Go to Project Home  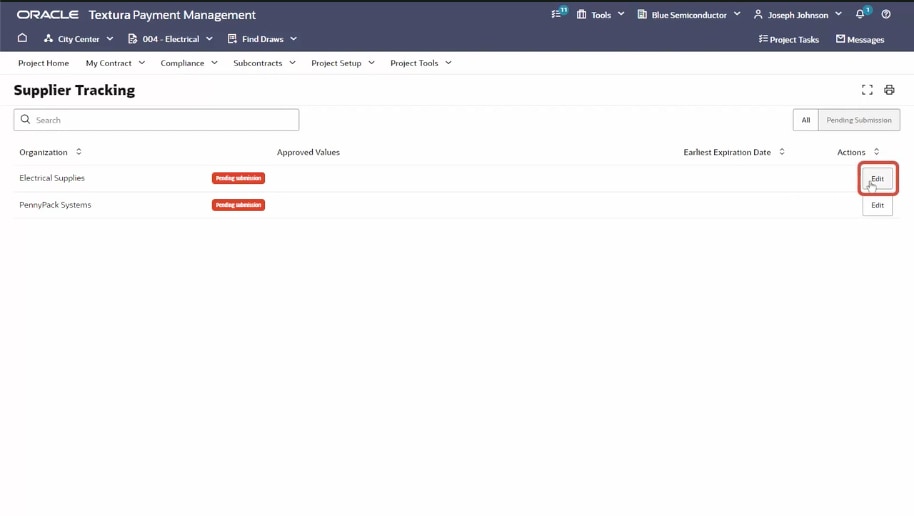coord(43,63)
